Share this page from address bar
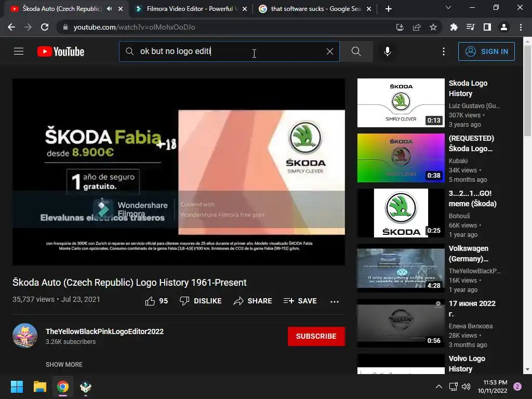Screen dimensions: 532x399 point(417,27)
